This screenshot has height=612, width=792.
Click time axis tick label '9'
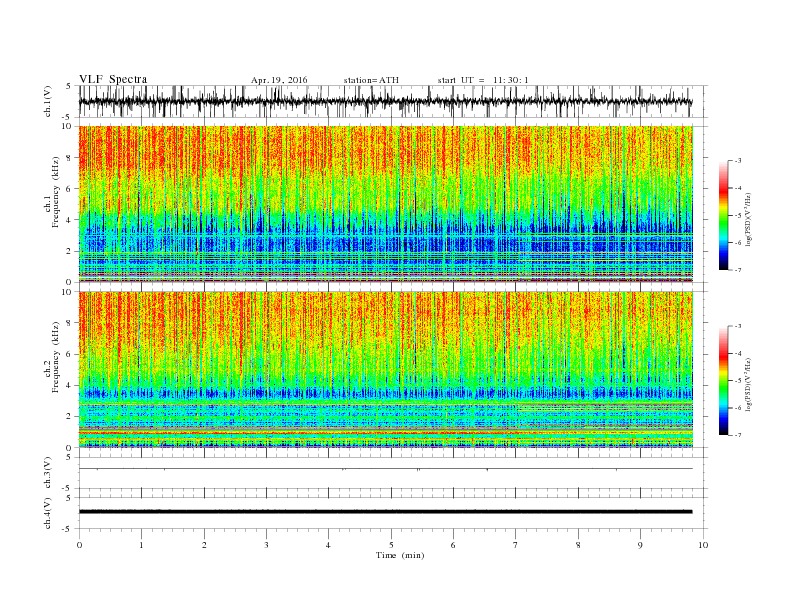click(x=640, y=545)
